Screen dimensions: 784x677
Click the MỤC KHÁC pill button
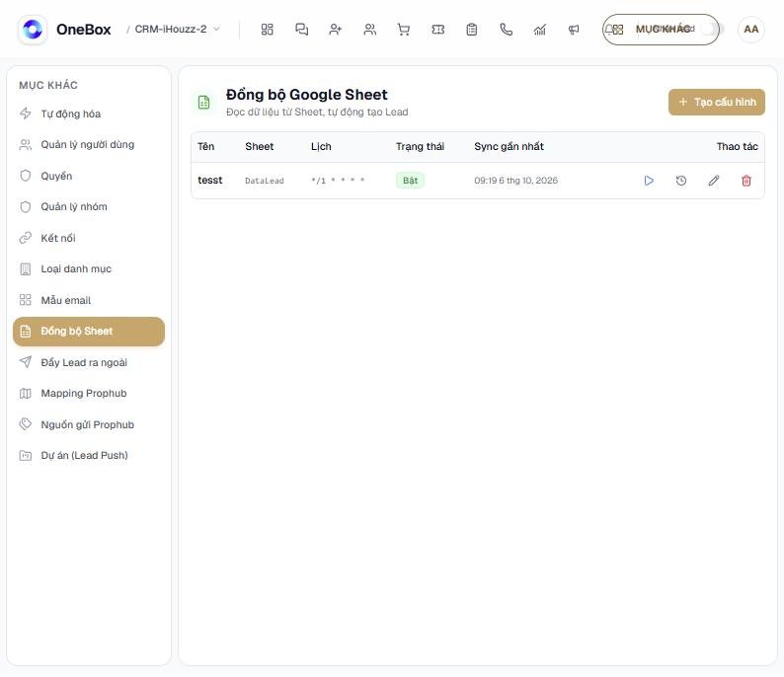tap(661, 30)
